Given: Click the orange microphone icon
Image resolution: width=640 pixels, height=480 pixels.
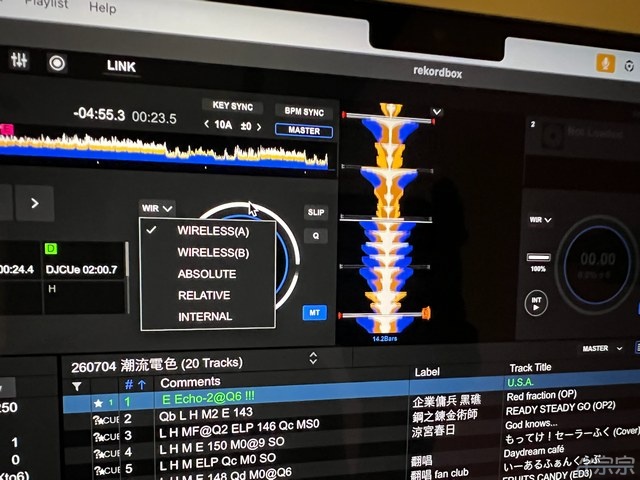Looking at the screenshot, I should pos(605,63).
